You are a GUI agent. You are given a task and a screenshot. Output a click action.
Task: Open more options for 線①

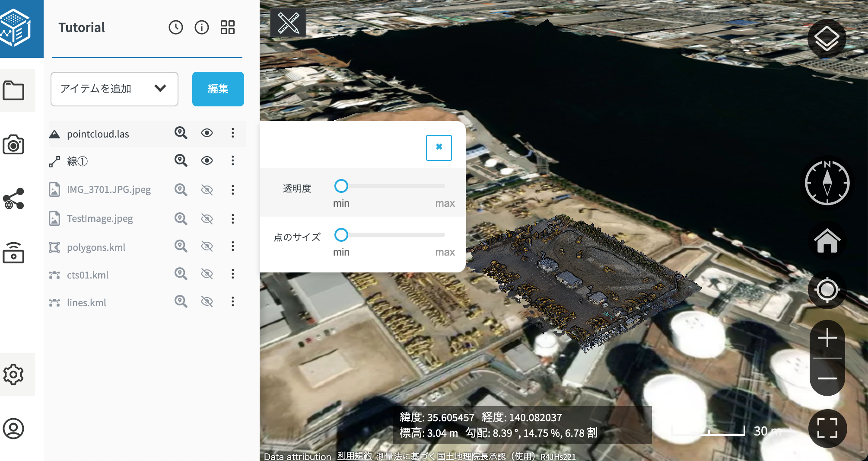coord(233,161)
